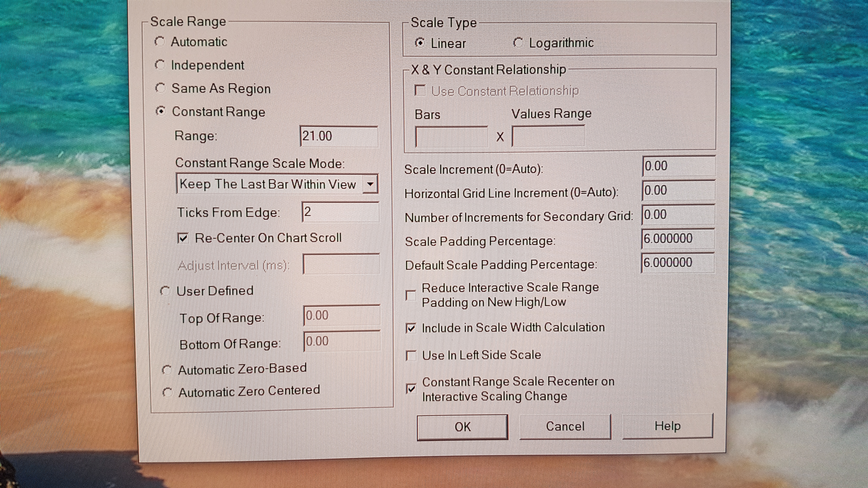
Task: Enable Use In Left Side Scale
Action: pos(411,355)
